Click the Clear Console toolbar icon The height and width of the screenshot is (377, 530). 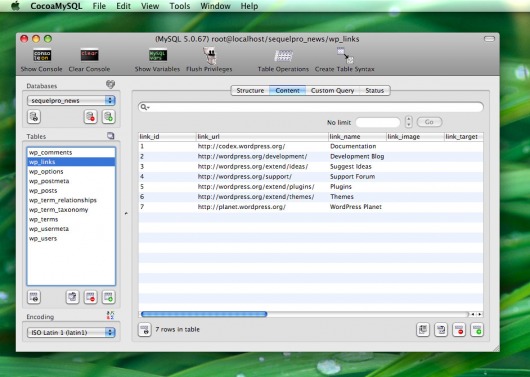click(89, 55)
